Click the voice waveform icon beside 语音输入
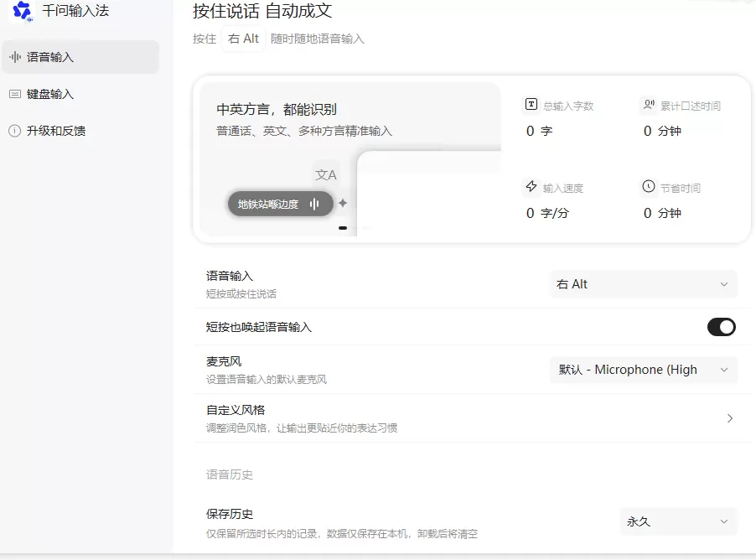This screenshot has width=756, height=560. pos(15,57)
